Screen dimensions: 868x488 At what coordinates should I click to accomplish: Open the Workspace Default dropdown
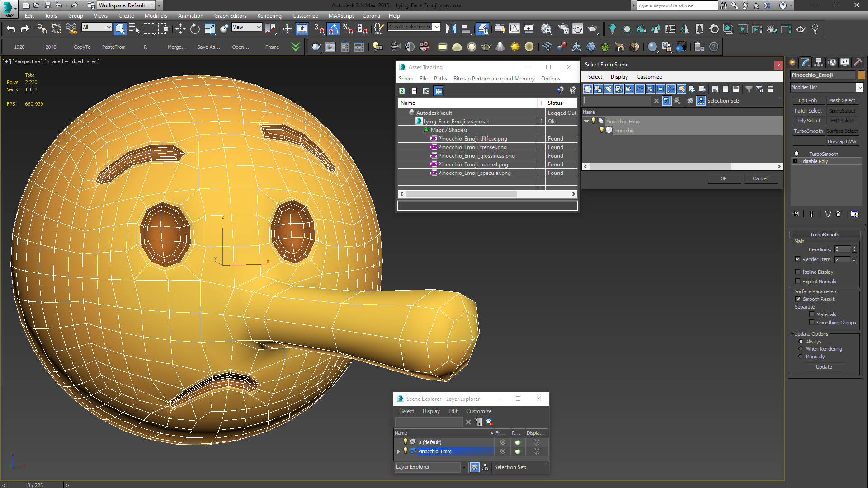pyautogui.click(x=152, y=5)
